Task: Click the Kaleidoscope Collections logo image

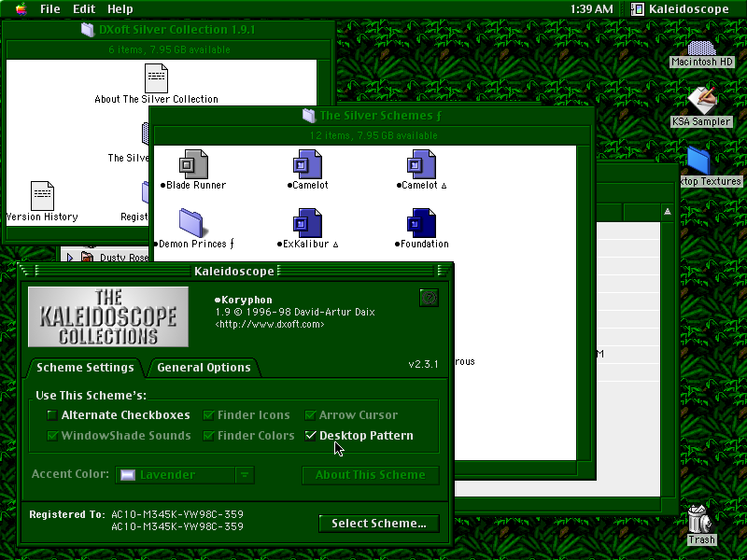Action: tap(108, 316)
